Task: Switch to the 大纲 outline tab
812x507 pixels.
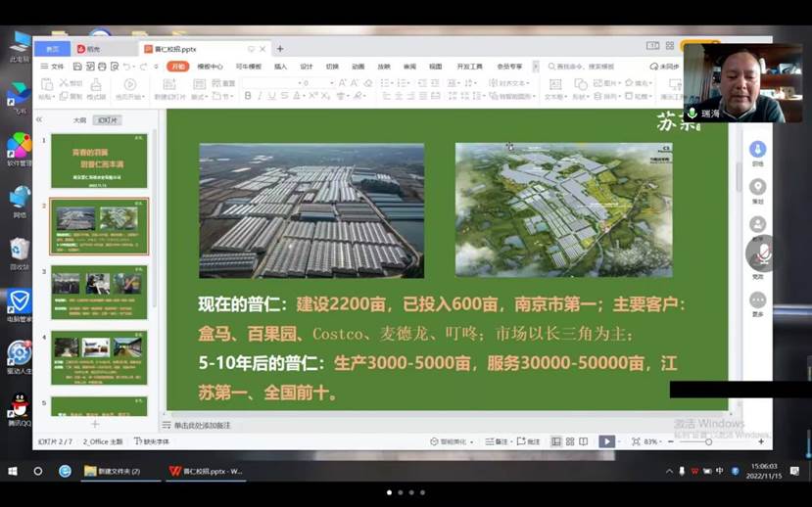Action: click(x=79, y=119)
